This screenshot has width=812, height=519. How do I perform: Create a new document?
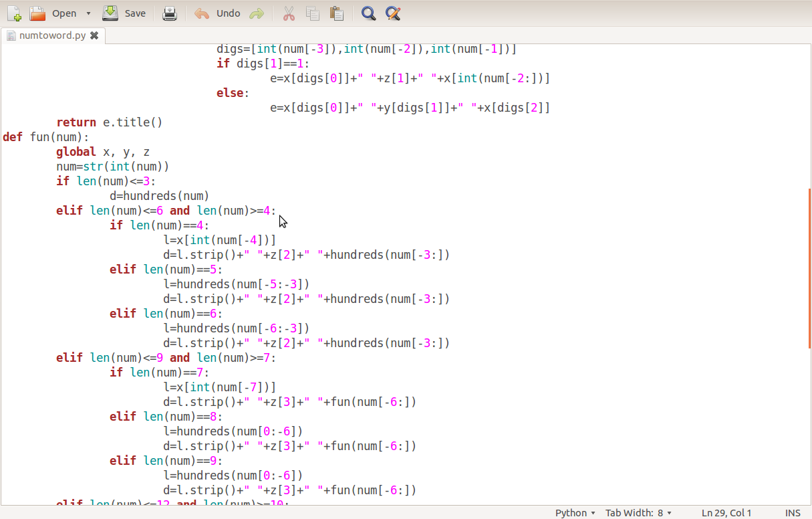[x=14, y=13]
